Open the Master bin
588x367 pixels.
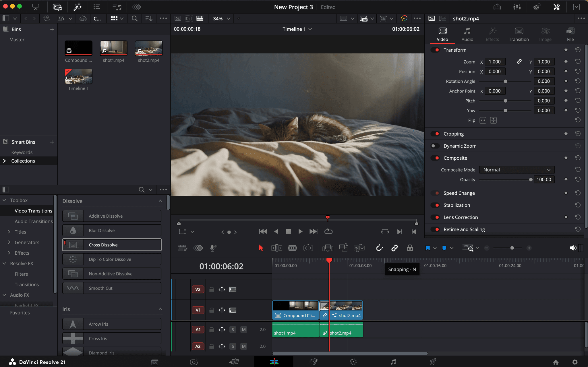click(17, 40)
